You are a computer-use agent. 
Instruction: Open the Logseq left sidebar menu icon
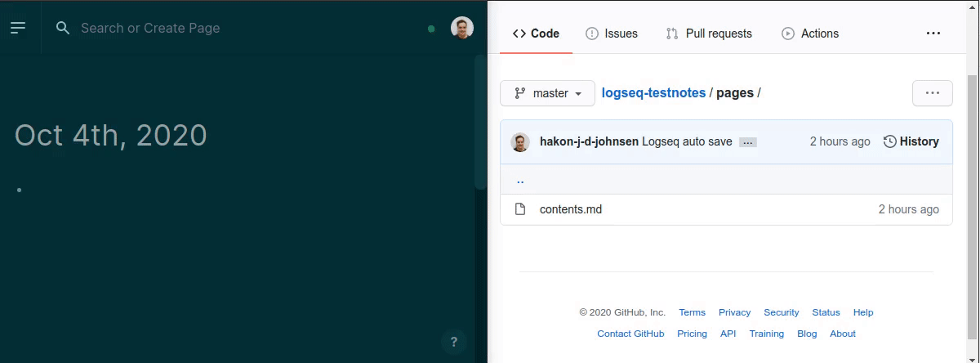coord(18,28)
